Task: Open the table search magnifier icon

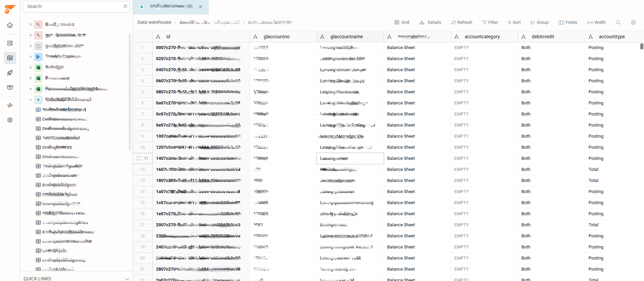Action: point(618,22)
